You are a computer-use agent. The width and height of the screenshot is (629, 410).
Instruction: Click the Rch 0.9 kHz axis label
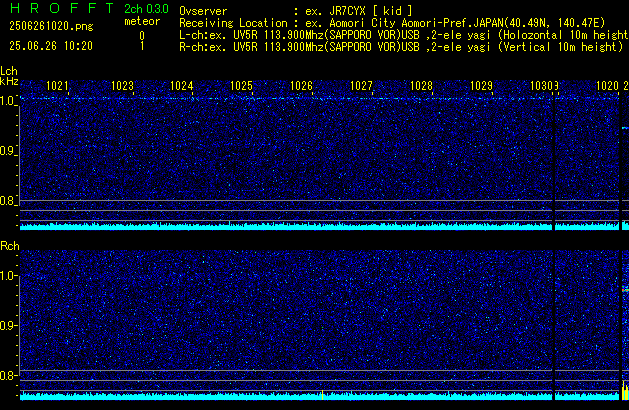click(x=7, y=325)
